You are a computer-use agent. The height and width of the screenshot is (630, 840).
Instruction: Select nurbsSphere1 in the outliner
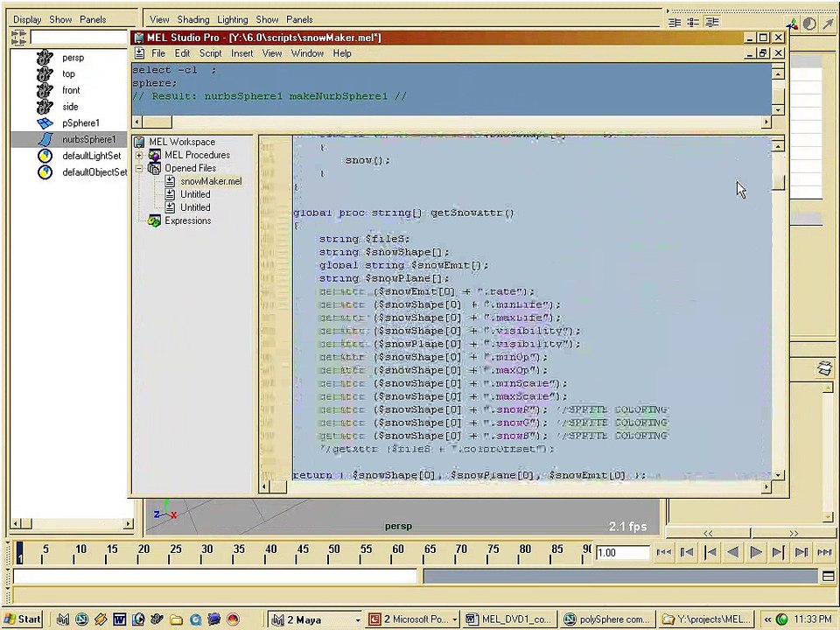click(x=89, y=139)
